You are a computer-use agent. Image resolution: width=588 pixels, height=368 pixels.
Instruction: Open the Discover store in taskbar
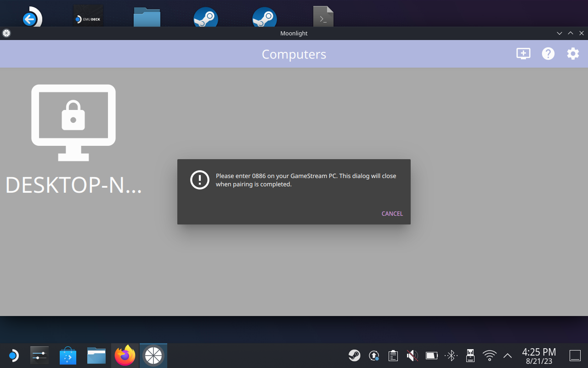[68, 356]
